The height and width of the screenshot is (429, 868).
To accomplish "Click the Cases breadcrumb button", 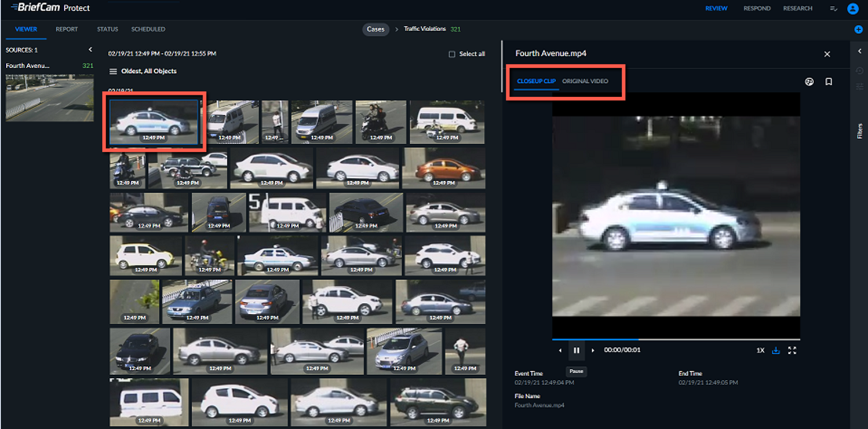I will click(x=375, y=29).
